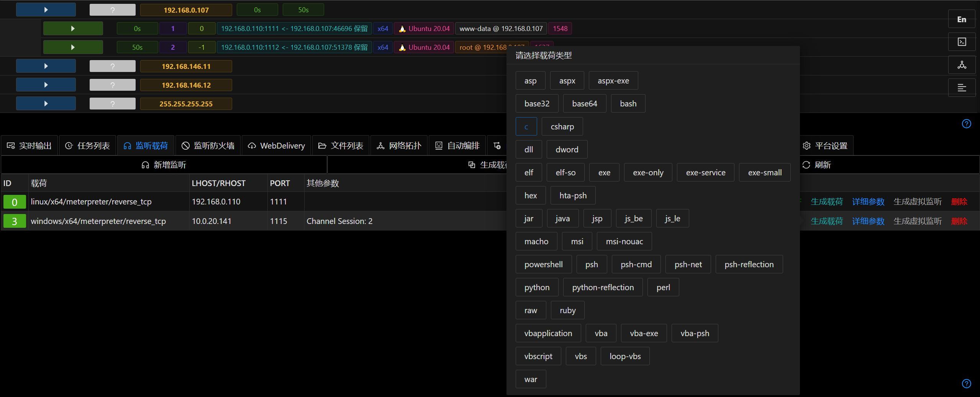This screenshot has height=397, width=980.
Task: Open the 自动编排 tab
Action: (457, 145)
